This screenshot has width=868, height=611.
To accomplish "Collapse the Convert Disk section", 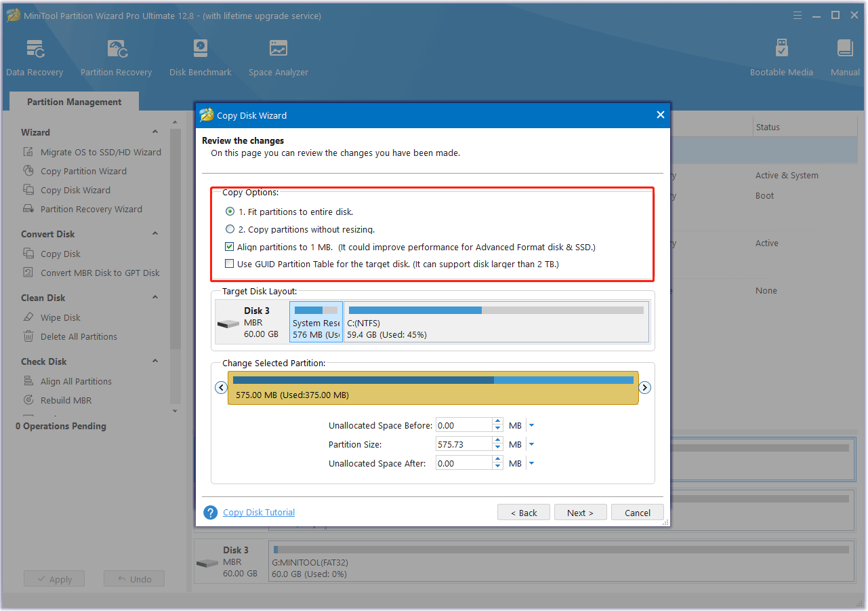I will pos(155,234).
